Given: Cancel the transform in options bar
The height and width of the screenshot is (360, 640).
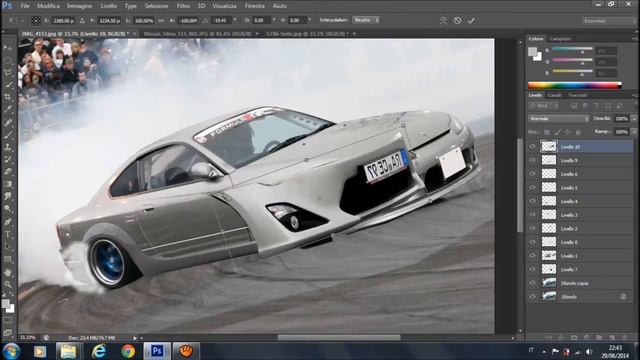Looking at the screenshot, I should point(457,20).
